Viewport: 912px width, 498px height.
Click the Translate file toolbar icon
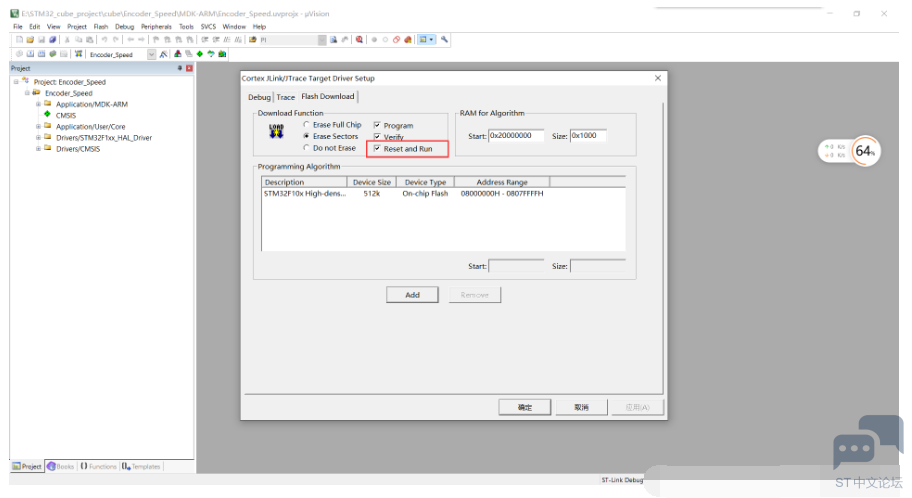(x=19, y=54)
